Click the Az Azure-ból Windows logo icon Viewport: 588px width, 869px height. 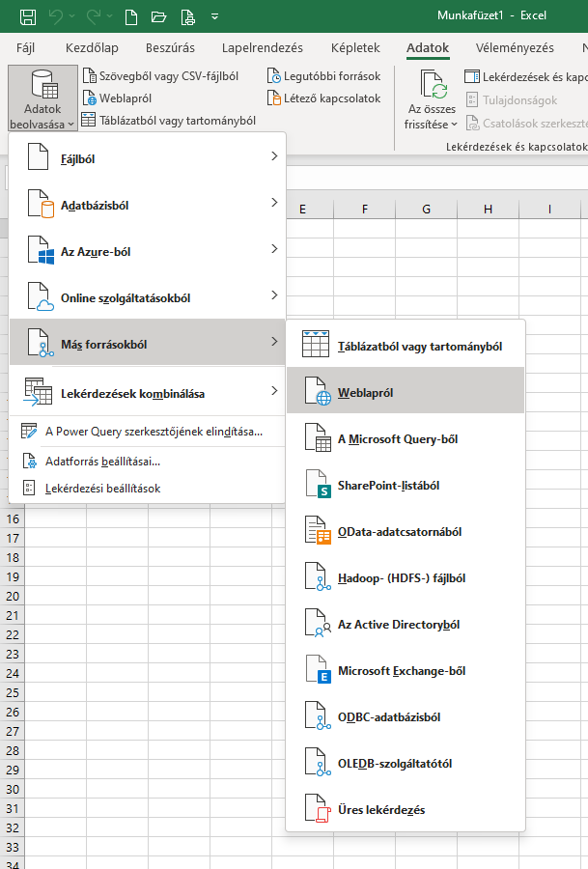(x=41, y=250)
